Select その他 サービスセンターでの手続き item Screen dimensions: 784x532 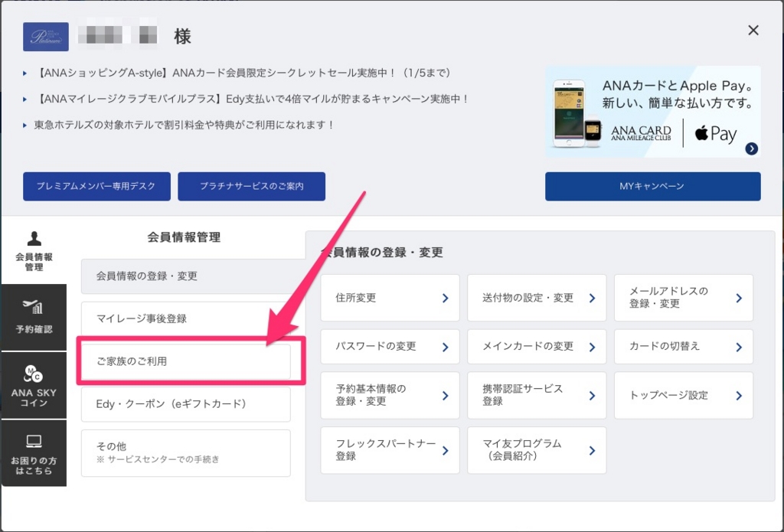(185, 453)
